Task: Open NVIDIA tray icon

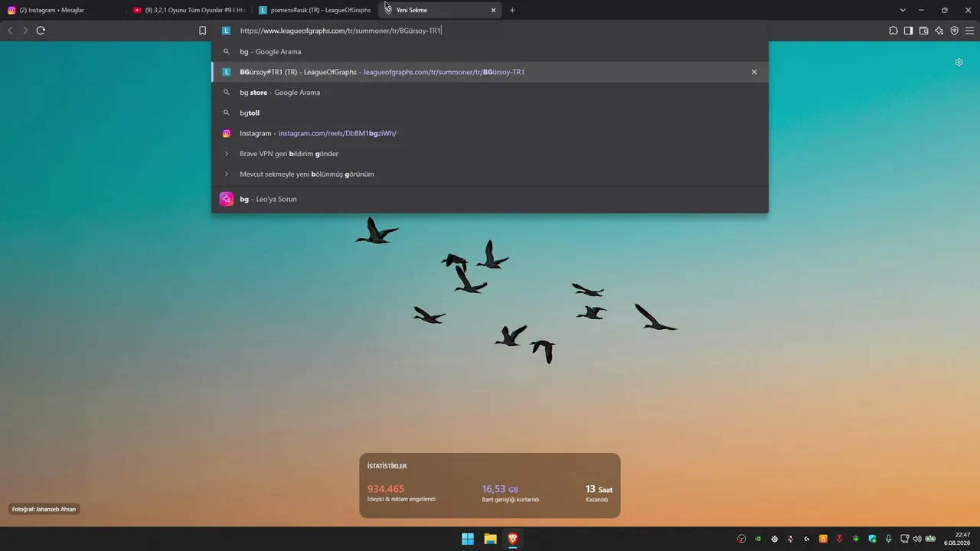Action: [758, 539]
